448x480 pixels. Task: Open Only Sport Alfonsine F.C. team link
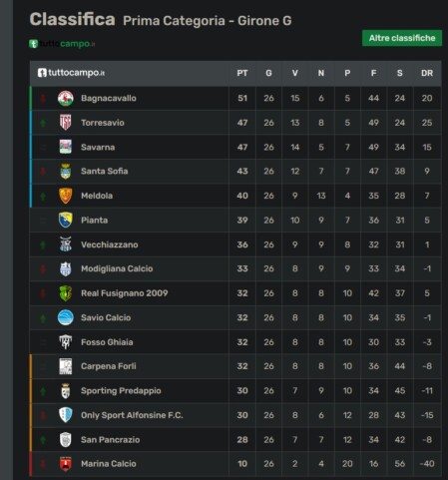pos(132,415)
